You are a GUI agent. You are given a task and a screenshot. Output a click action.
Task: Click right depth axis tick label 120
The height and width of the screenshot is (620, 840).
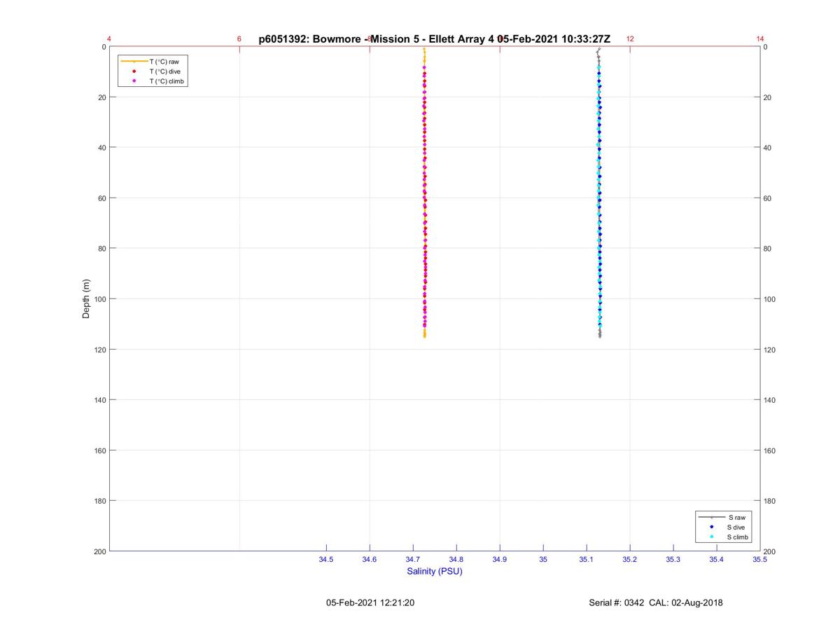click(x=770, y=350)
